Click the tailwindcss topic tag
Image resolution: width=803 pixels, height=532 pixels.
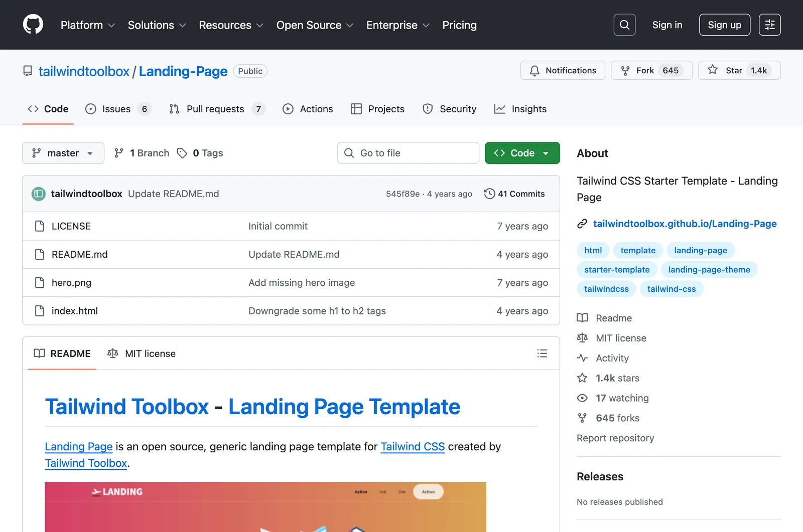click(606, 289)
